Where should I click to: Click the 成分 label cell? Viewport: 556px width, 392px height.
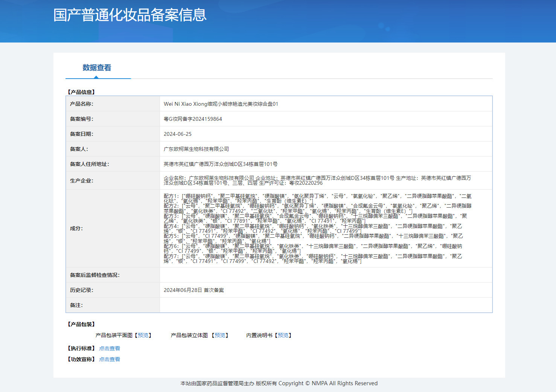pos(113,228)
